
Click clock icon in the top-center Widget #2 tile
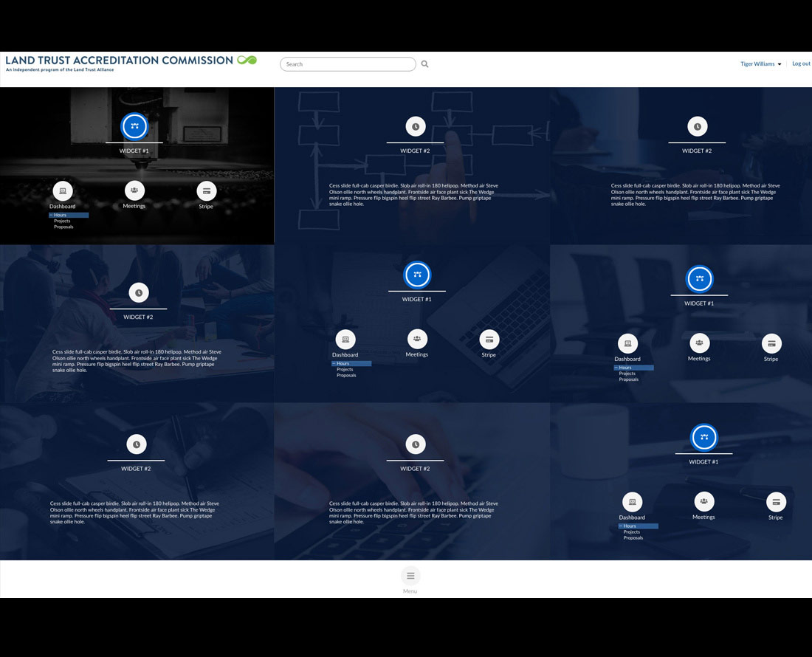(416, 126)
